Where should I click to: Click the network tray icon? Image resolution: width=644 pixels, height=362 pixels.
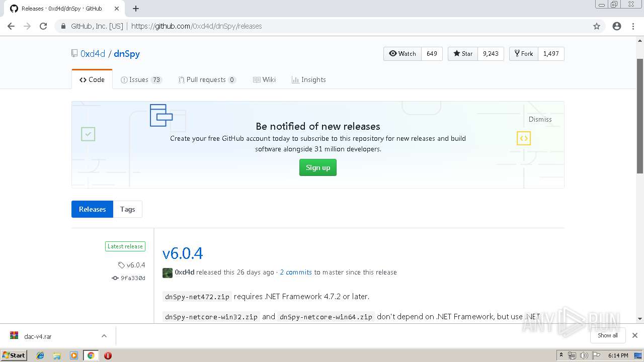572,355
